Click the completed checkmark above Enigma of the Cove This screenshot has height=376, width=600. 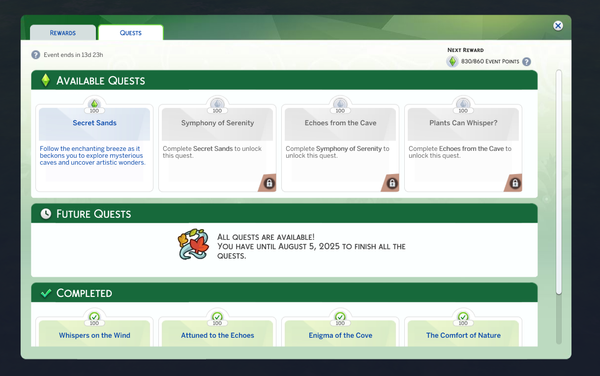[340, 317]
